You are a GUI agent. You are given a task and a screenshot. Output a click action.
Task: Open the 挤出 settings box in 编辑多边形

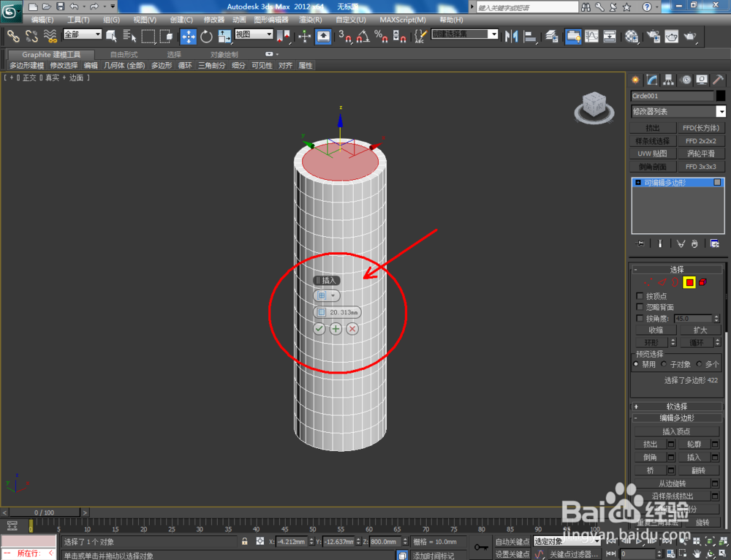[671, 444]
